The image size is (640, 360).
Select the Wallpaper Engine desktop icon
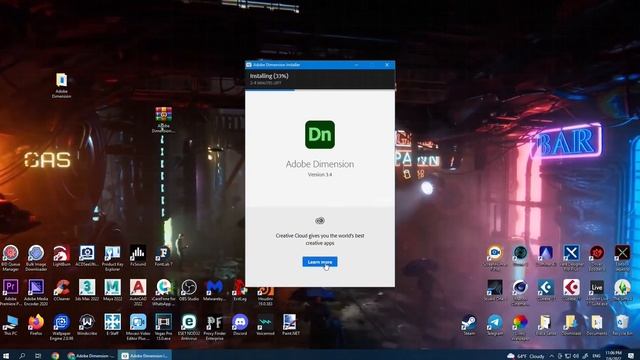point(61,327)
